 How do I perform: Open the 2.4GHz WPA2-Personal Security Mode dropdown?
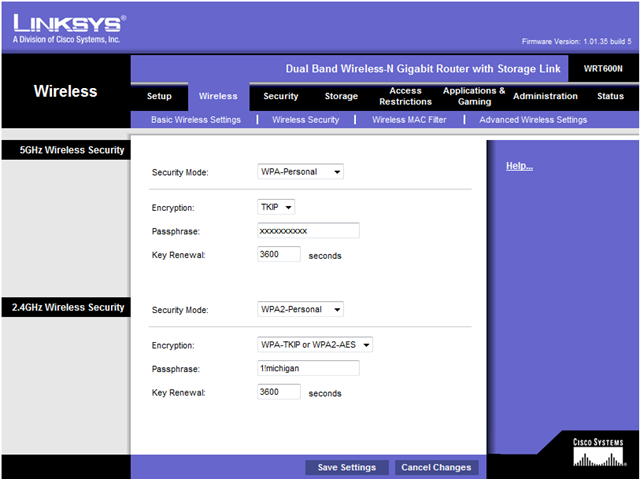(300, 309)
